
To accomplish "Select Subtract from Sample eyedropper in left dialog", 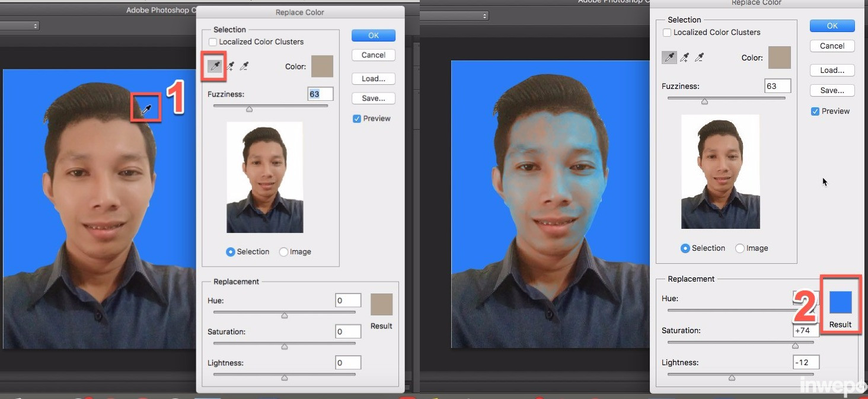I will tap(244, 66).
